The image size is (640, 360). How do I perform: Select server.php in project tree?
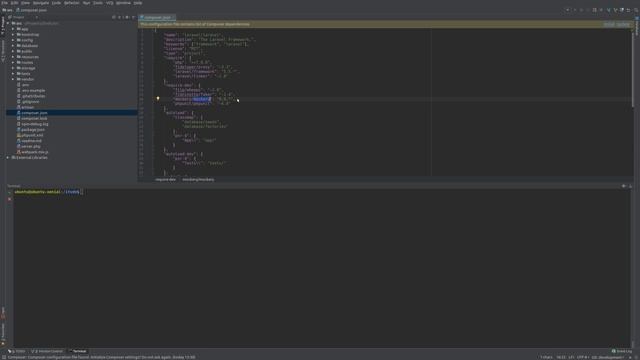click(31, 146)
